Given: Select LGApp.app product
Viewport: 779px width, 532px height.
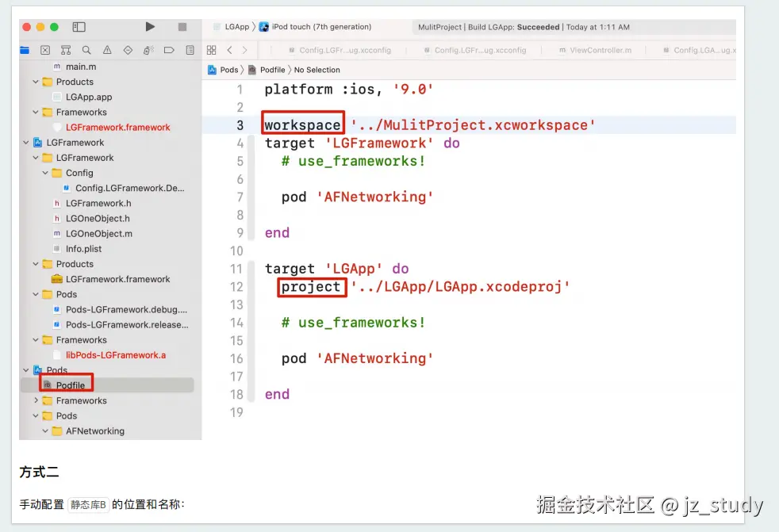Looking at the screenshot, I should [x=88, y=97].
